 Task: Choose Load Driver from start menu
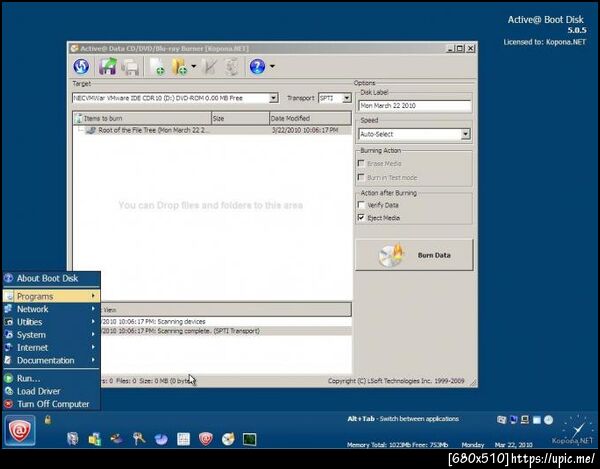tap(51, 391)
